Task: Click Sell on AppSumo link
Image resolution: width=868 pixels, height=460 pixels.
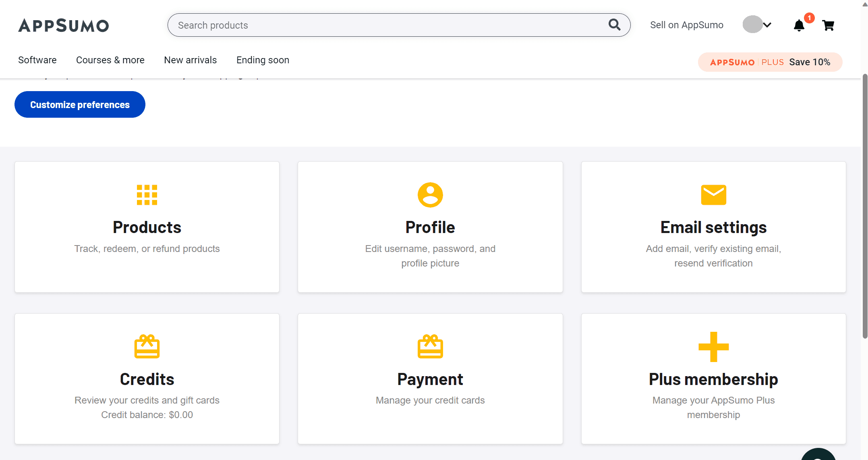Action: coord(687,25)
